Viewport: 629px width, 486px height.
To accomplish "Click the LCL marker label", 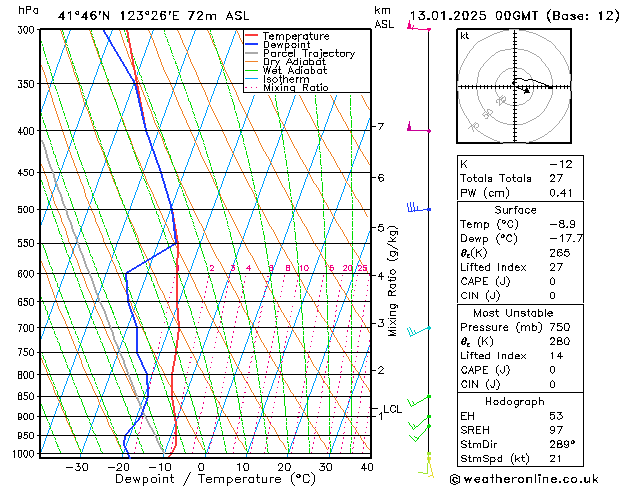I will click(392, 409).
